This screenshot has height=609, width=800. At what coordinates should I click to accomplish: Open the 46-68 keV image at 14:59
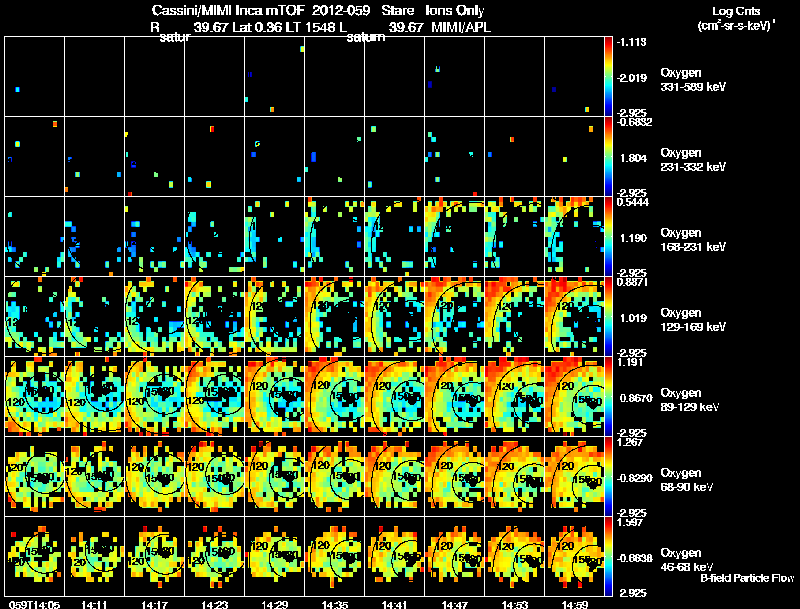[x=574, y=556]
